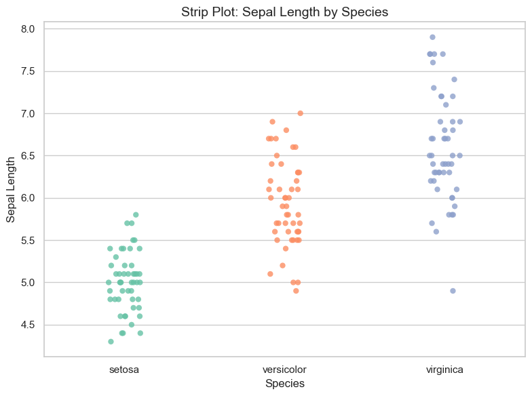Select the versicolor point at 7.0
Image resolution: width=532 pixels, height=396 pixels.
tap(300, 113)
